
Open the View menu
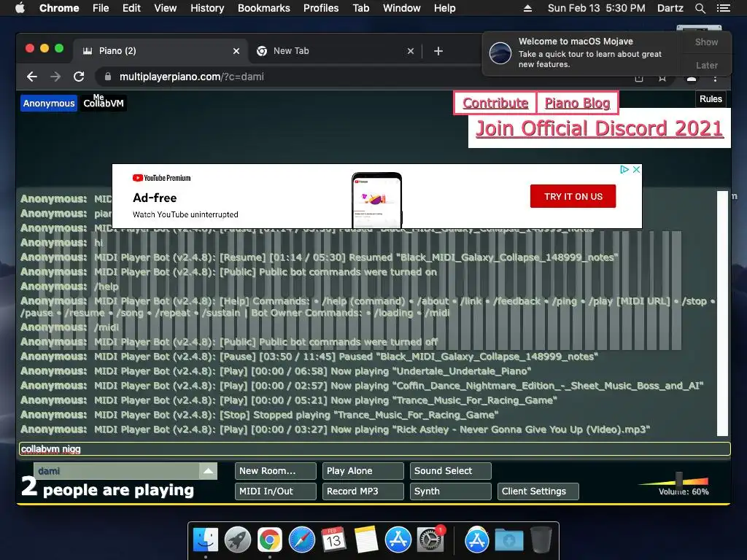pos(166,8)
